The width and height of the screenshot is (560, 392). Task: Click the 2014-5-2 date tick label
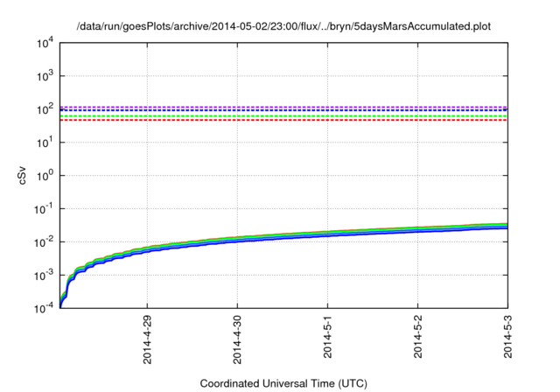pos(418,337)
